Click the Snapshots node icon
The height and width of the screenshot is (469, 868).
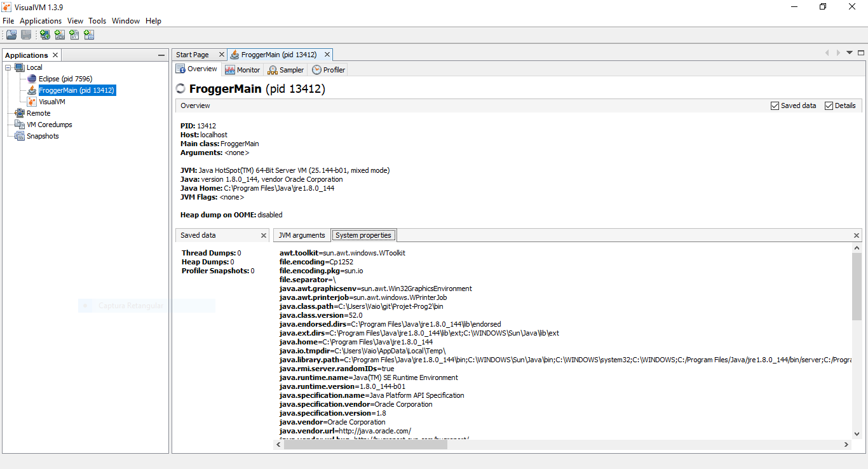pos(20,136)
